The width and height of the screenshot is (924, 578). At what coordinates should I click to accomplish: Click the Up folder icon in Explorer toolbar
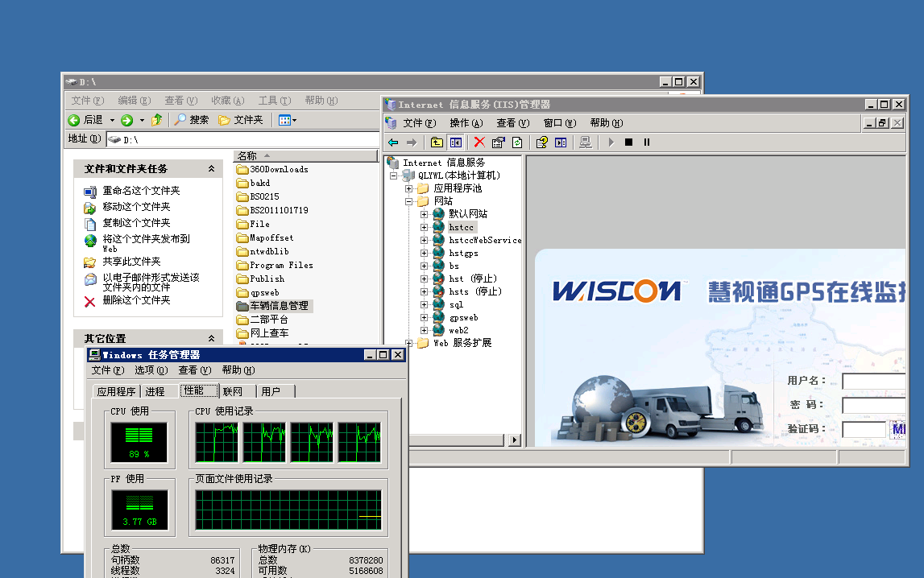click(x=157, y=120)
